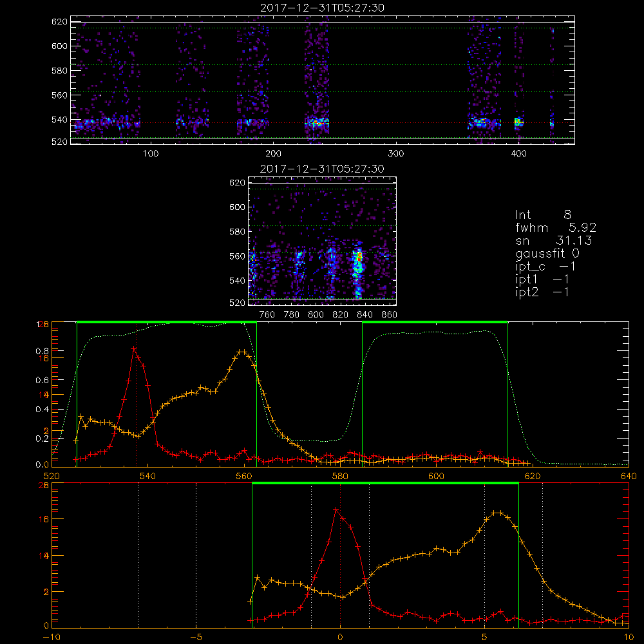
Task: Click x-axis label 800 on middle image
Action: tap(316, 315)
